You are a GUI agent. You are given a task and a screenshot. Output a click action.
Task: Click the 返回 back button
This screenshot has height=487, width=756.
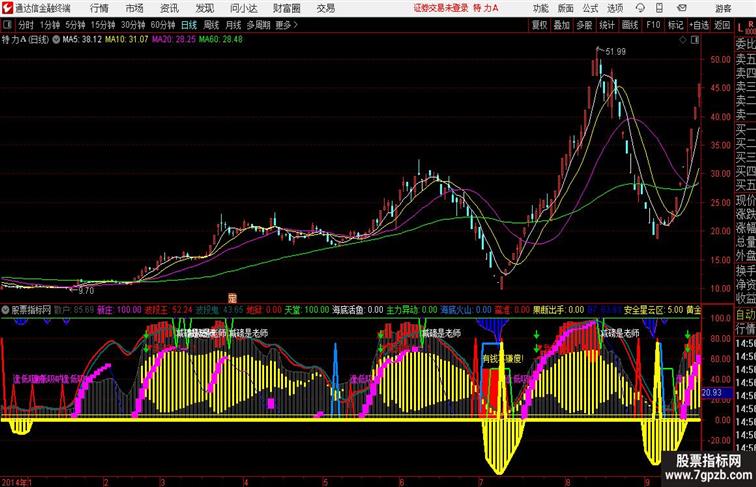(x=722, y=25)
